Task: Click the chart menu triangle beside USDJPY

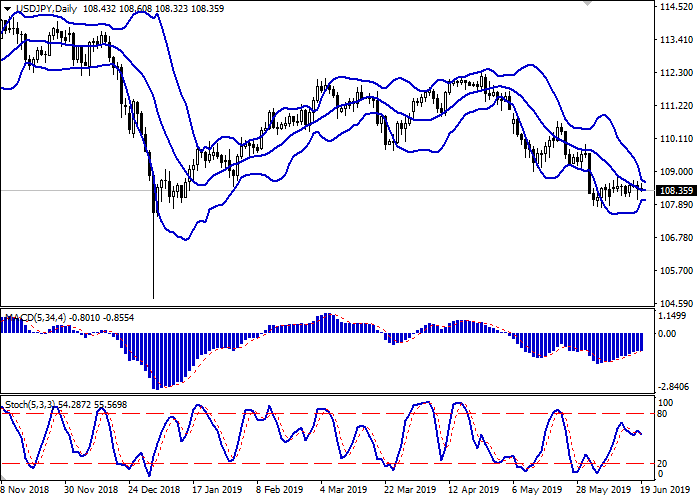Action: (x=6, y=8)
